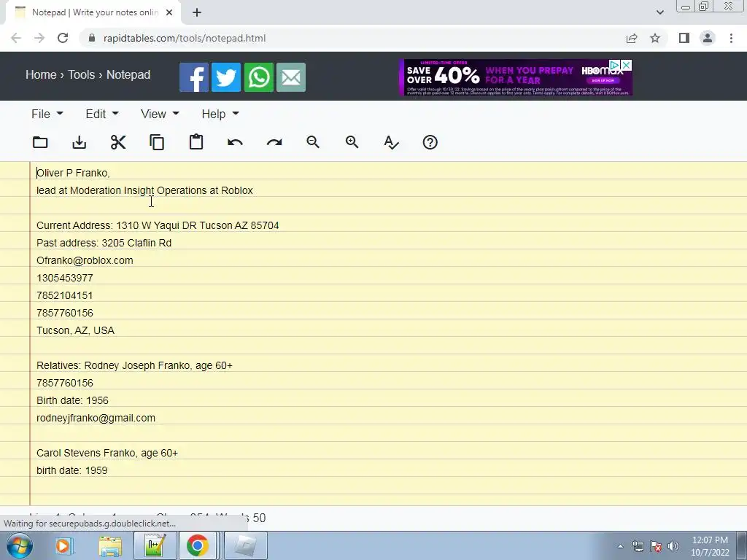
Task: Close the HBO Max ad
Action: pos(627,65)
